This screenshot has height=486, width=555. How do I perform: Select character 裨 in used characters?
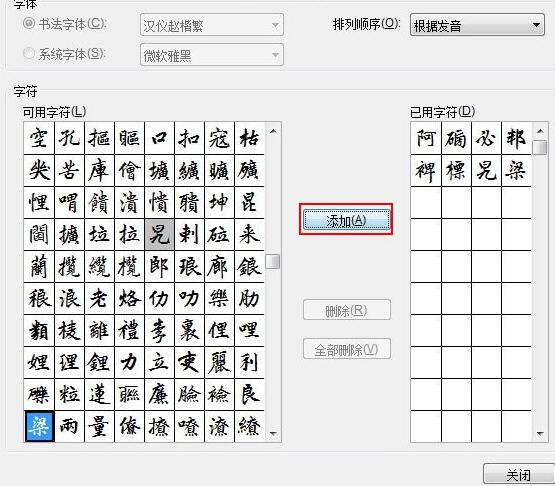(x=426, y=170)
